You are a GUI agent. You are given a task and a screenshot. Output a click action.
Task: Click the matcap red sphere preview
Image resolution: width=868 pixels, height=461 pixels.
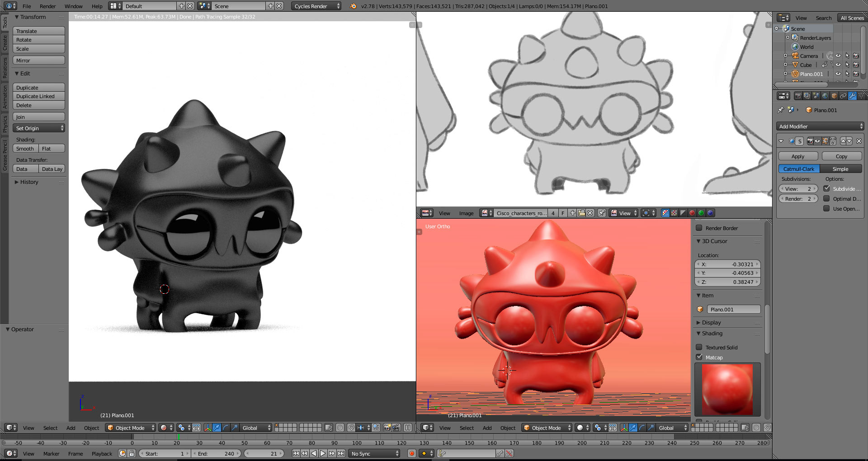[727, 390]
